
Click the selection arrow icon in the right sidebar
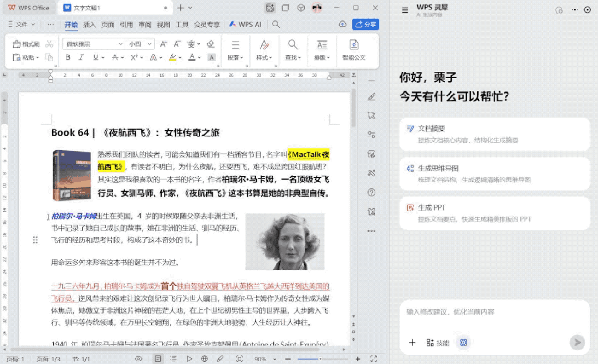[371, 115]
